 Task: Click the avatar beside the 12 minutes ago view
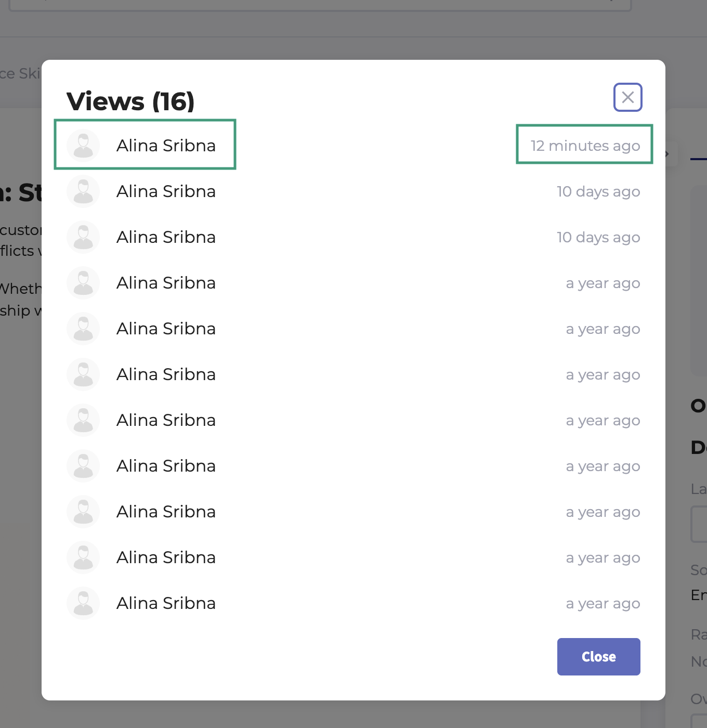pyautogui.click(x=83, y=146)
